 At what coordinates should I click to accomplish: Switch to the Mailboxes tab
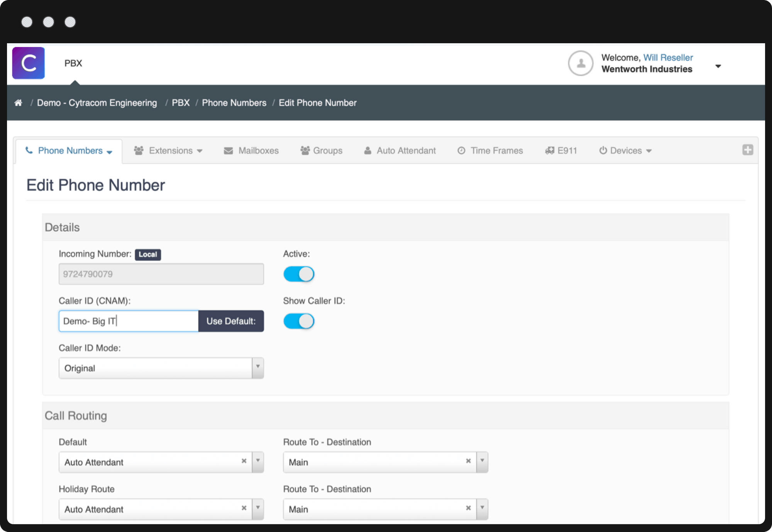coord(251,150)
